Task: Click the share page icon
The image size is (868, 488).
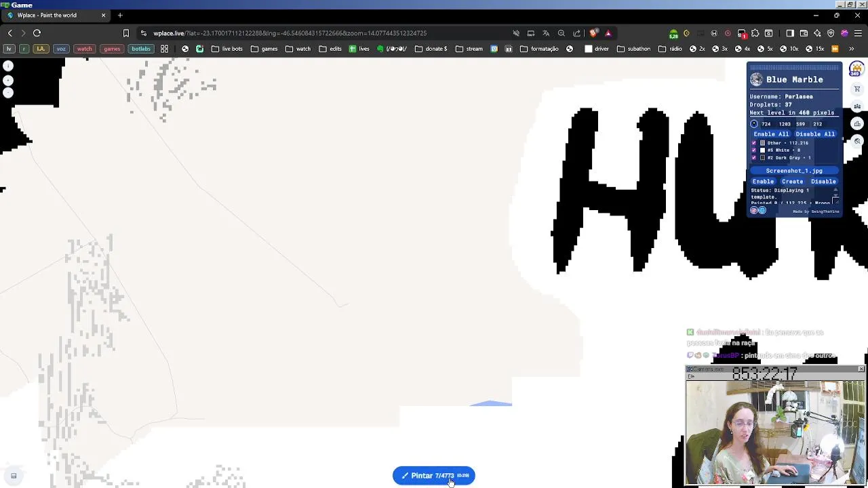Action: pos(577,33)
